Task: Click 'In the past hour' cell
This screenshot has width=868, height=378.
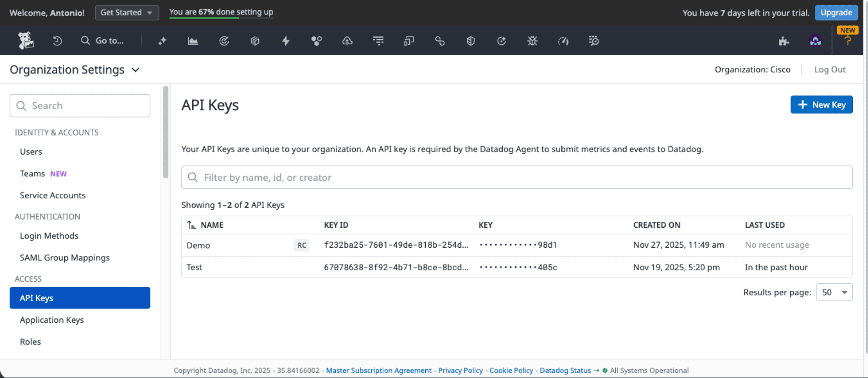Action: point(776,267)
